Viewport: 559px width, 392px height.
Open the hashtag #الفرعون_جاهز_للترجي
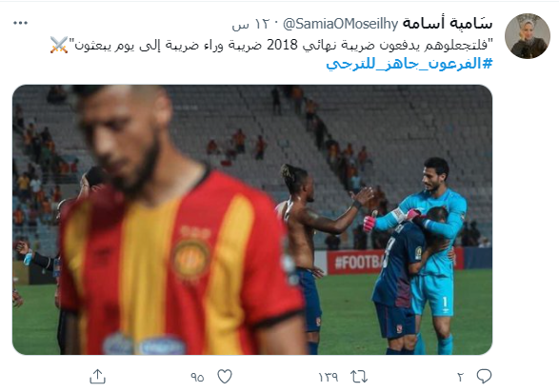[x=409, y=64]
